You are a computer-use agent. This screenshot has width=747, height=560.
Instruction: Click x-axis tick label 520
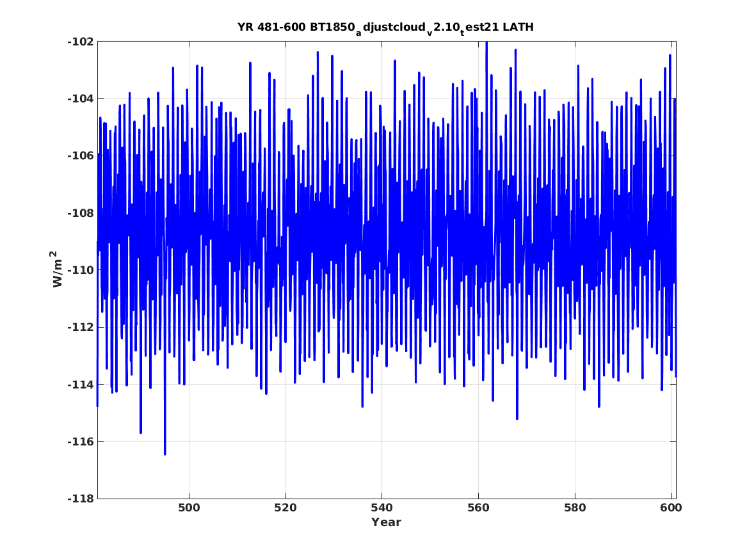point(285,508)
